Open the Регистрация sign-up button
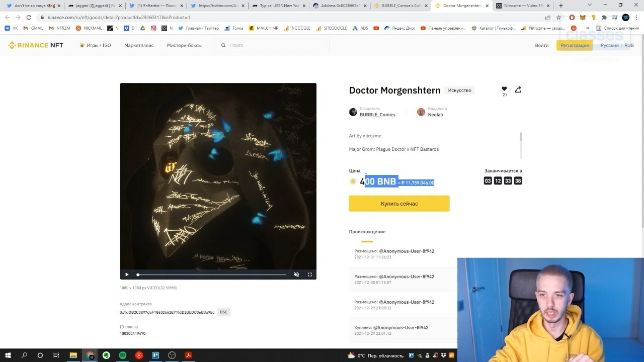The image size is (644, 362). point(574,45)
